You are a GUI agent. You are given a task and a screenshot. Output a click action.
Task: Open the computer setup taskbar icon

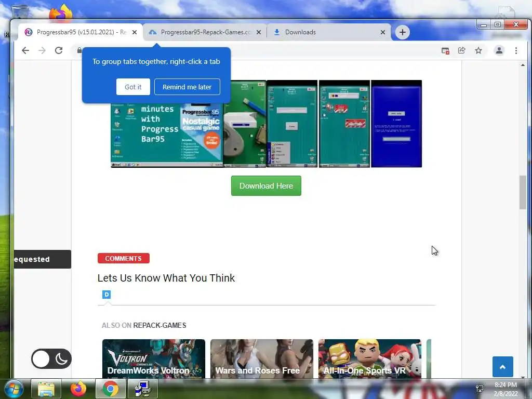point(142,389)
